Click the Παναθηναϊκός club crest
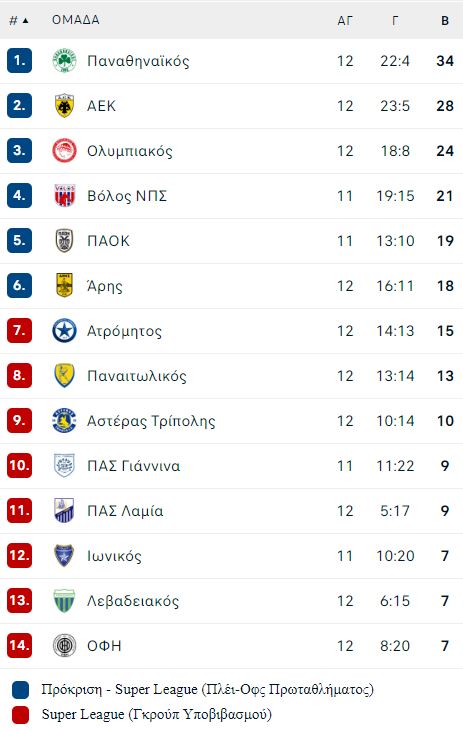Image resolution: width=463 pixels, height=731 pixels. tap(64, 61)
